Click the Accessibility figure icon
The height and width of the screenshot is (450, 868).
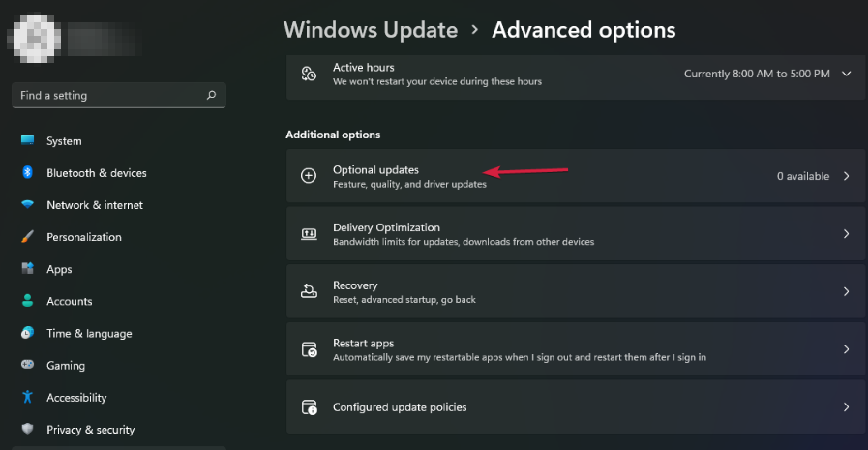[x=28, y=398]
